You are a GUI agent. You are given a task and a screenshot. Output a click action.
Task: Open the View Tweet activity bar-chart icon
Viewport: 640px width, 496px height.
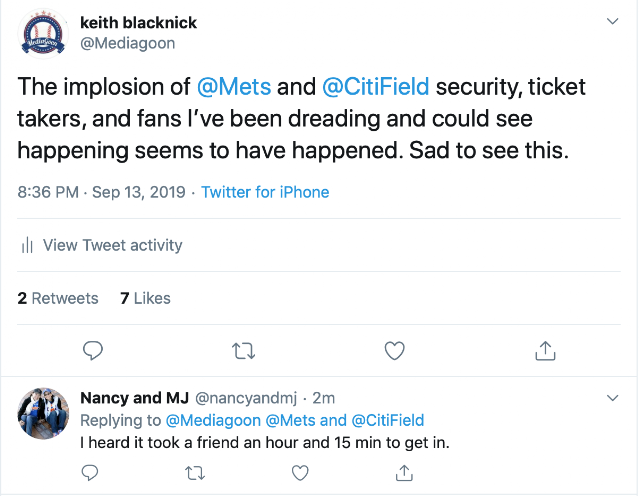click(27, 245)
